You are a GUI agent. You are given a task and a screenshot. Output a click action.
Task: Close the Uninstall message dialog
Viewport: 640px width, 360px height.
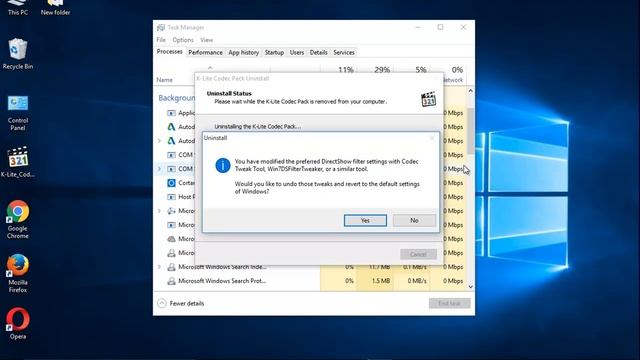(x=432, y=138)
